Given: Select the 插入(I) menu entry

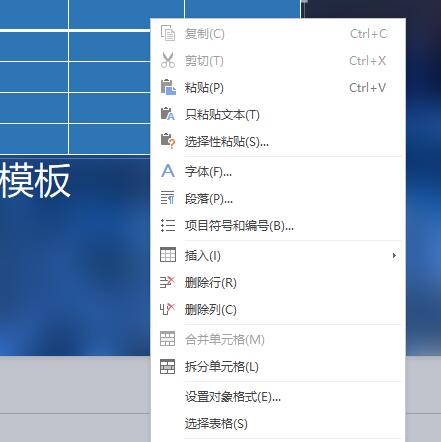Looking at the screenshot, I should (278, 256).
